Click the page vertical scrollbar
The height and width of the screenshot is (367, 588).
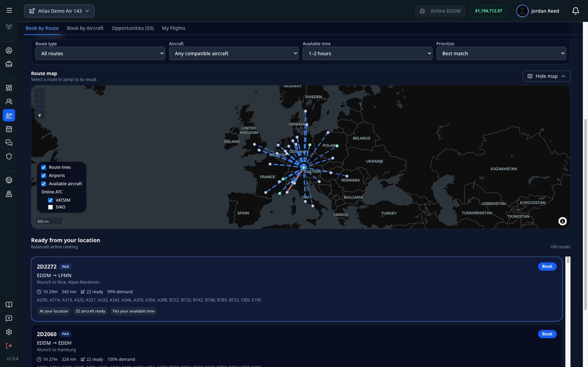click(x=586, y=214)
